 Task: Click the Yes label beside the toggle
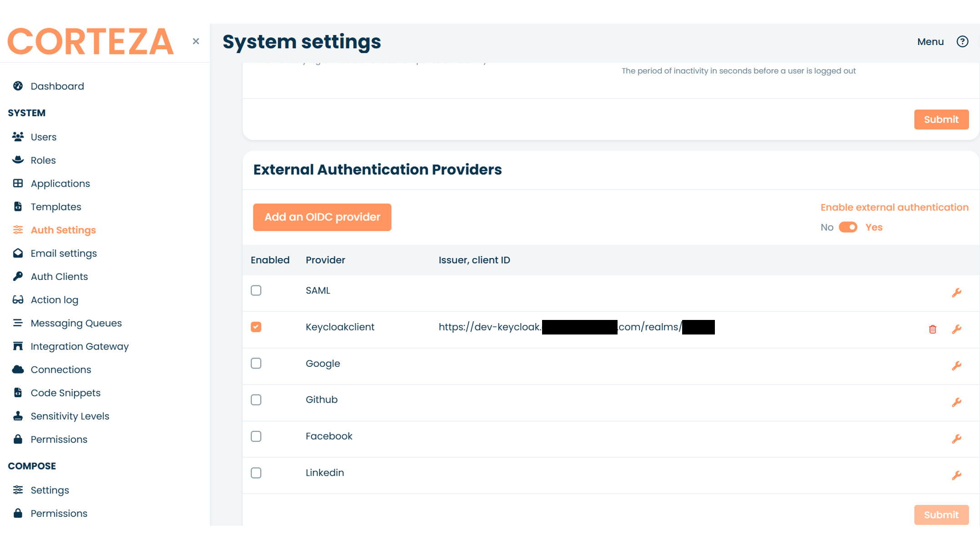(x=874, y=227)
